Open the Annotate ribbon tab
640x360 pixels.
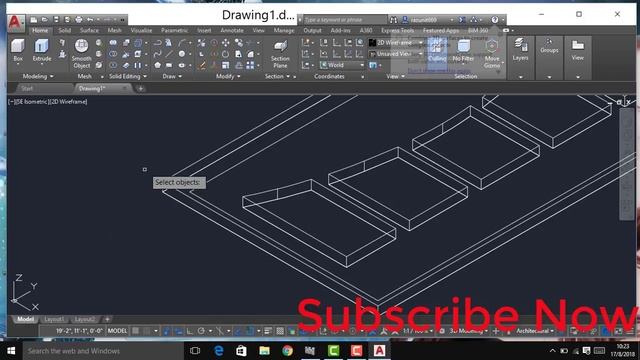(x=232, y=30)
